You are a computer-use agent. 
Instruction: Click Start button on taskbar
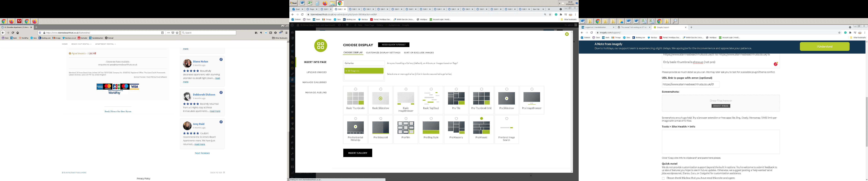point(294,3)
